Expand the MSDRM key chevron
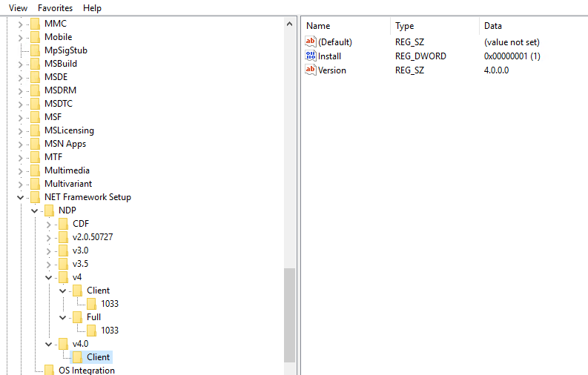This screenshot has width=588, height=375. (20, 91)
